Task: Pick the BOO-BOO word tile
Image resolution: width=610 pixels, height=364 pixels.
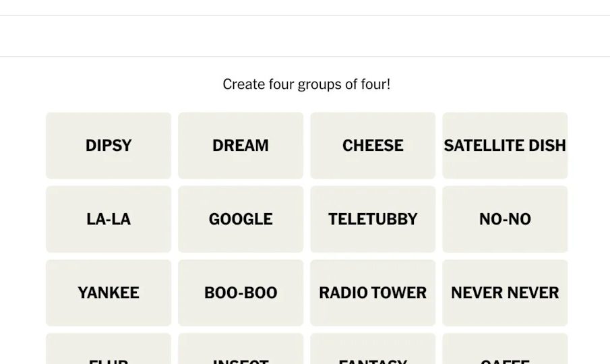Action: click(241, 293)
